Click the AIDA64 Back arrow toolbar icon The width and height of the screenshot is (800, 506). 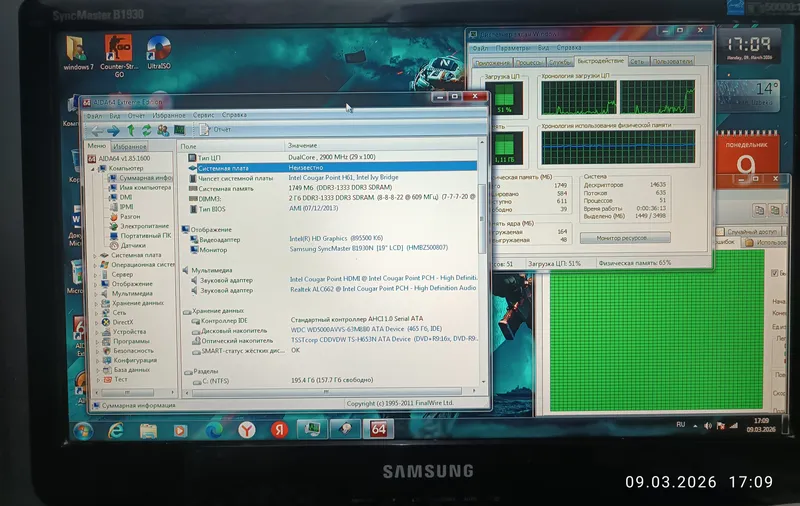[96, 131]
